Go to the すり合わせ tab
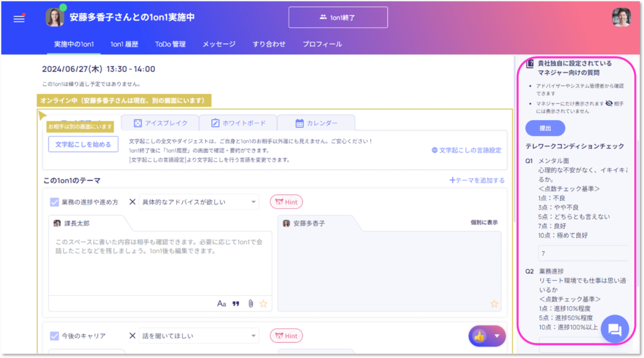Screen dimensions: 644x358 tap(269, 44)
